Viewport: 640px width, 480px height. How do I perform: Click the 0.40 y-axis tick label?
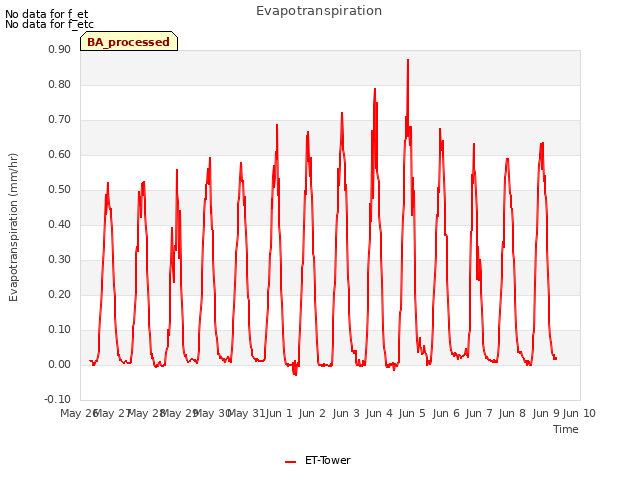[60, 224]
